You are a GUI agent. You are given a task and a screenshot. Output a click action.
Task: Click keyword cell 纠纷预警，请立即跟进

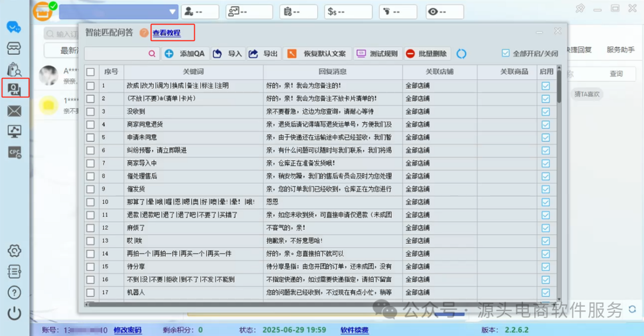(193, 150)
